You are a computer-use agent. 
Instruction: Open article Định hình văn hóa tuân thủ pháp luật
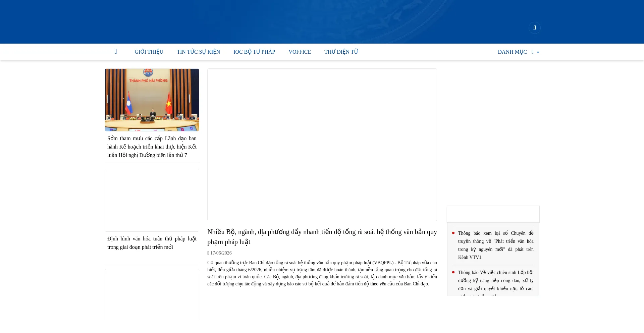point(152,243)
